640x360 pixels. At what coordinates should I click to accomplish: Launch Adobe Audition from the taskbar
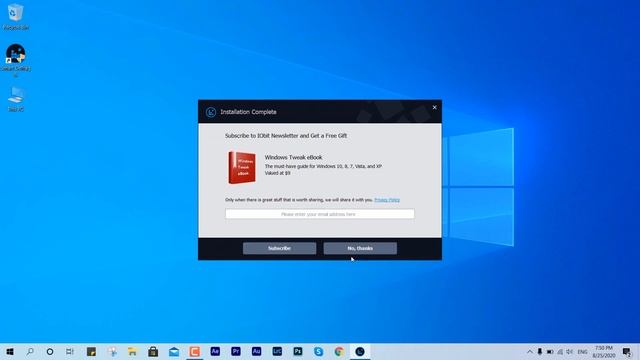256,351
